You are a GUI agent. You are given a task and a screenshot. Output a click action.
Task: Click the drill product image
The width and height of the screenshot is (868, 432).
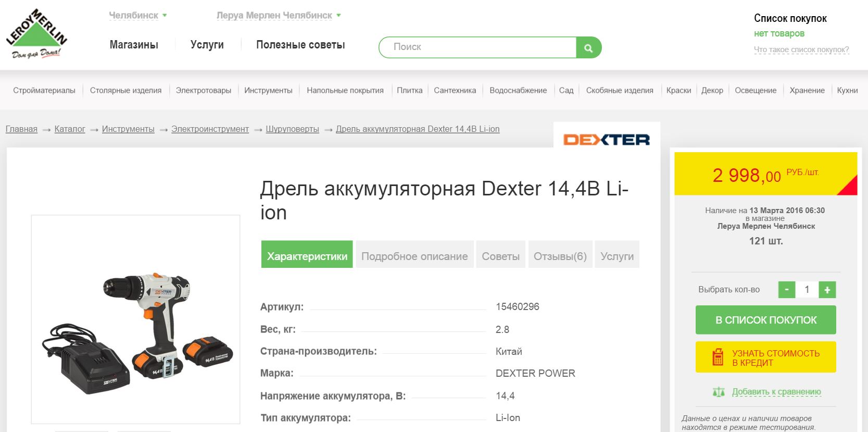coord(136,319)
